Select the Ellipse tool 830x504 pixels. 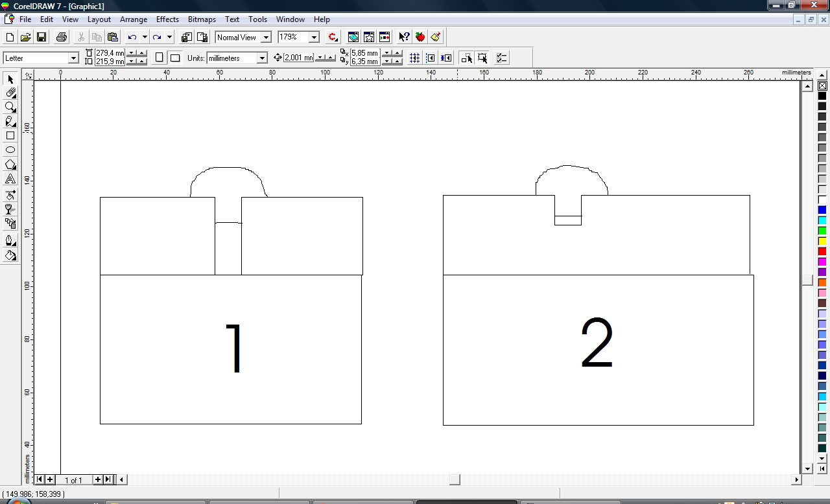[x=10, y=150]
